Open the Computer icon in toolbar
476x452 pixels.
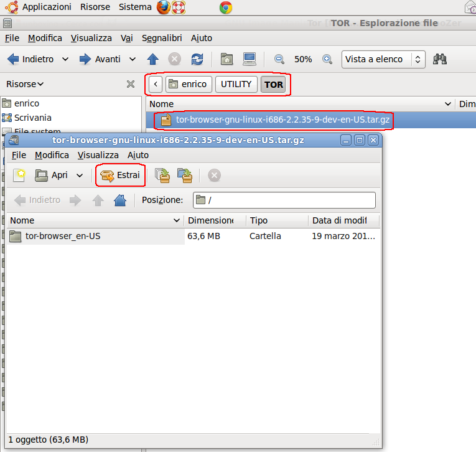click(x=250, y=59)
